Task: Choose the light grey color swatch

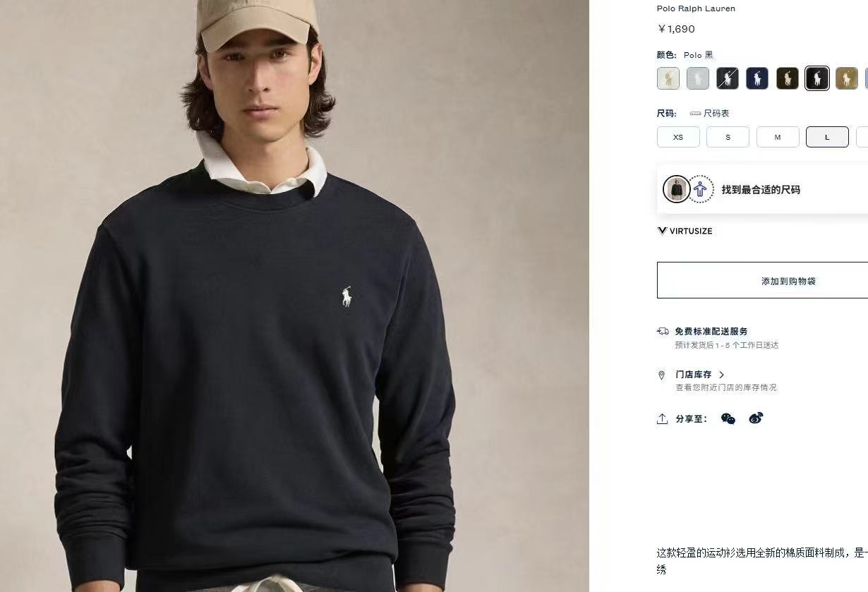Action: point(698,78)
